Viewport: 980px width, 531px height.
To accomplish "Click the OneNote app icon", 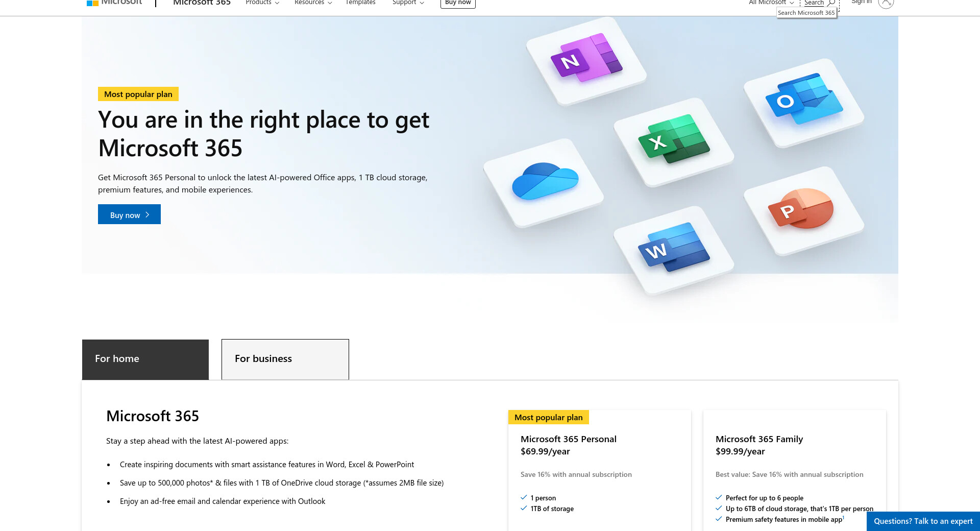I will tap(586, 58).
